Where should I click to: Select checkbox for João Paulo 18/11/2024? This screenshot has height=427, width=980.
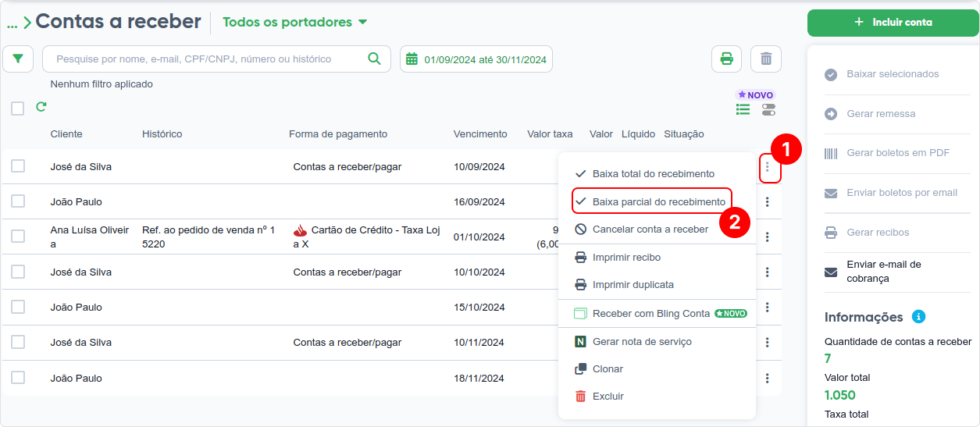pos(18,378)
